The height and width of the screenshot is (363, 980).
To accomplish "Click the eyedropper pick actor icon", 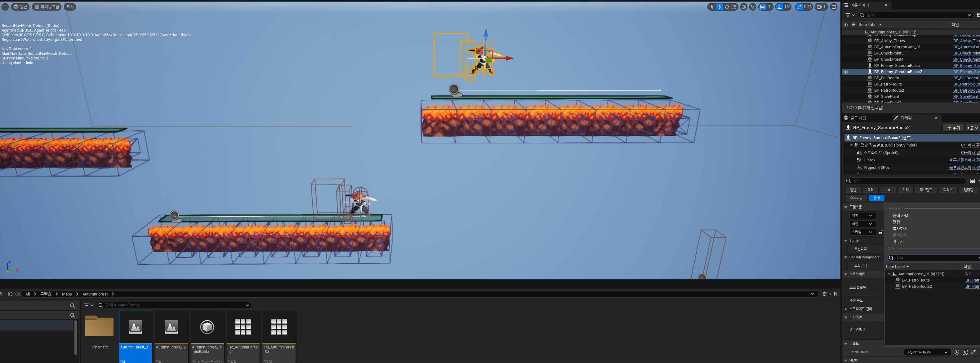I will (973, 352).
